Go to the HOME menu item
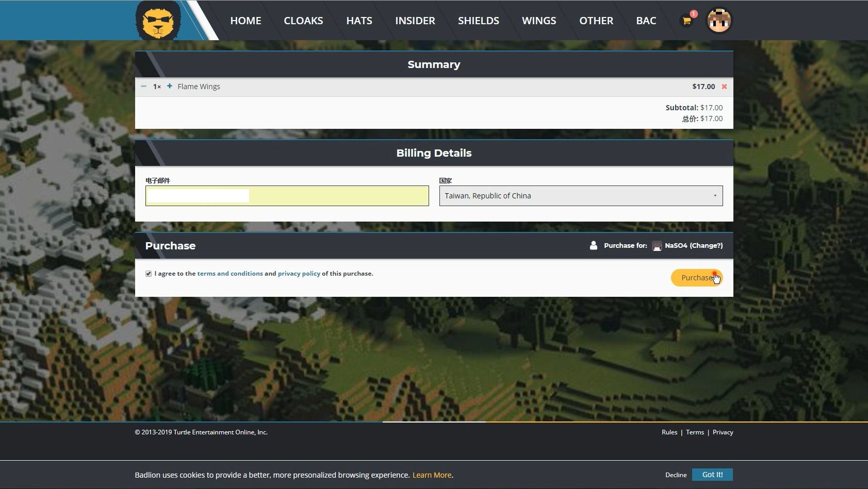Screen dimensions: 868x489 [x=245, y=21]
